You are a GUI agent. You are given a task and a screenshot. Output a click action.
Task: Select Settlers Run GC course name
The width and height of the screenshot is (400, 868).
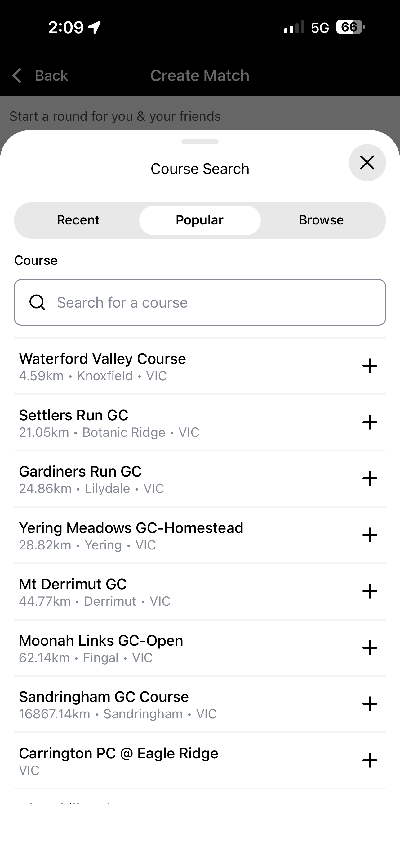pos(73,415)
